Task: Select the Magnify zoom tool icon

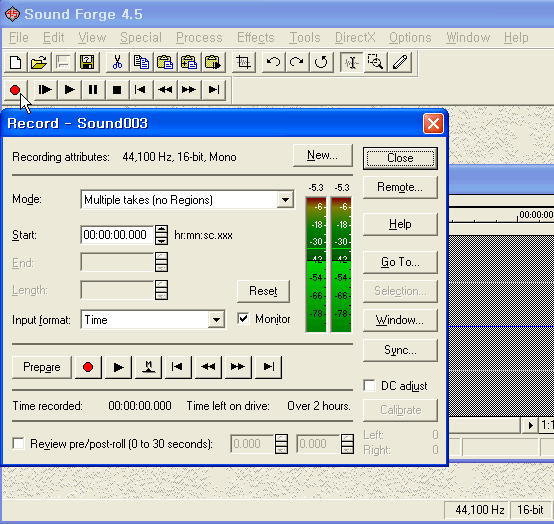Action: click(x=375, y=63)
